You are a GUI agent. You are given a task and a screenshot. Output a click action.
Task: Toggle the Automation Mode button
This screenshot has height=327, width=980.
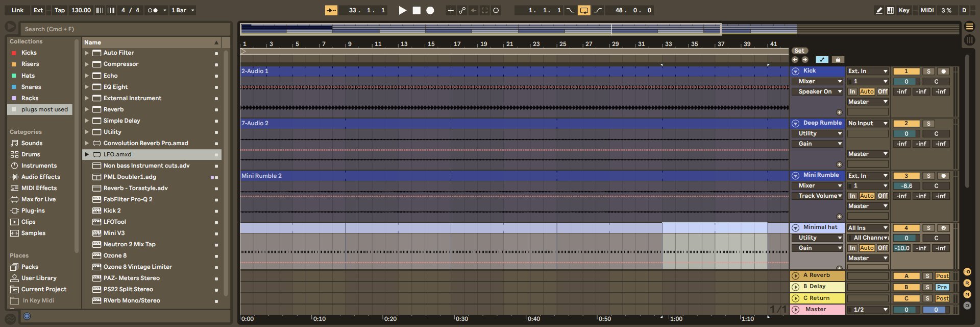coord(822,60)
